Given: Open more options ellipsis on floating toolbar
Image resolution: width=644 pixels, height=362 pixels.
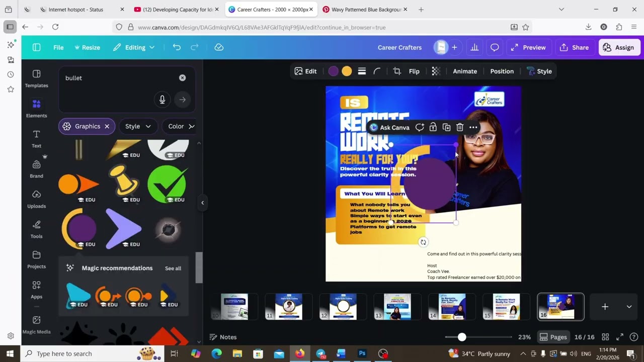Looking at the screenshot, I should pos(473,128).
